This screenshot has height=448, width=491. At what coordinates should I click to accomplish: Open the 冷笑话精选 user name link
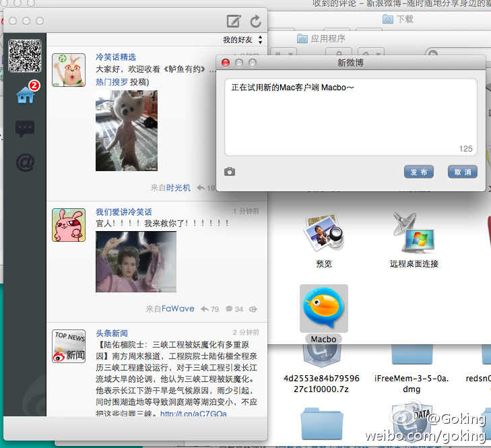pos(116,57)
